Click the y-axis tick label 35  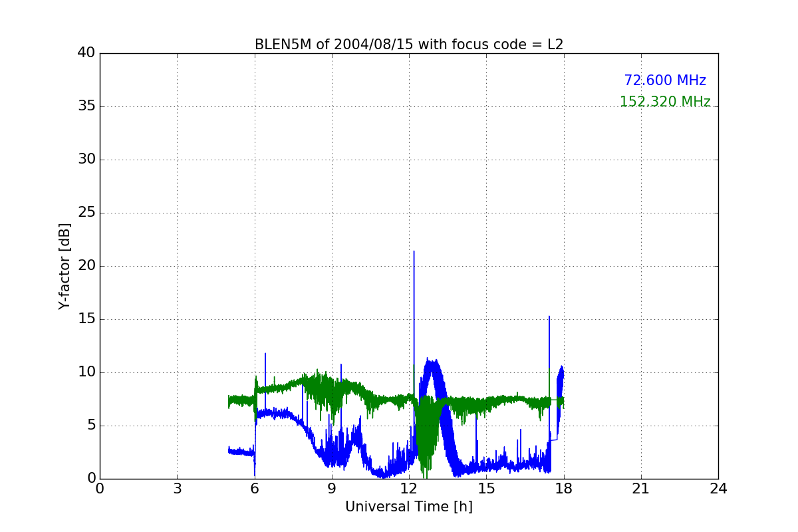(86, 106)
